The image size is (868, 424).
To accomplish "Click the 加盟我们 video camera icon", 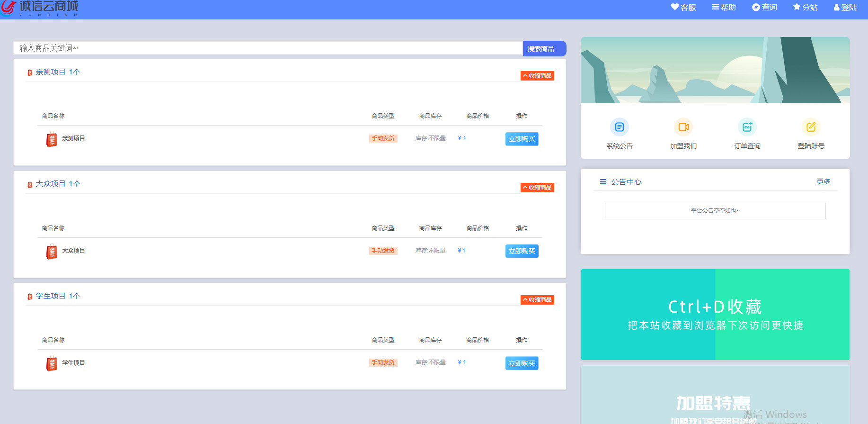I will [x=683, y=127].
